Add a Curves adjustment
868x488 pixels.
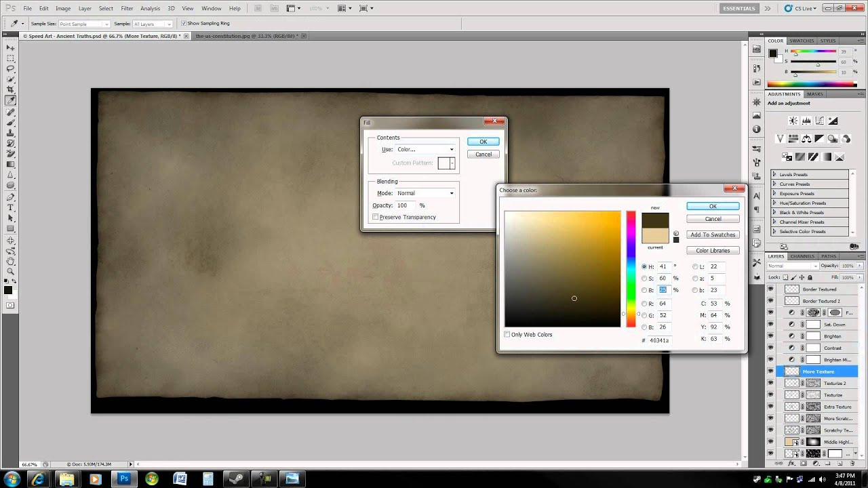820,121
